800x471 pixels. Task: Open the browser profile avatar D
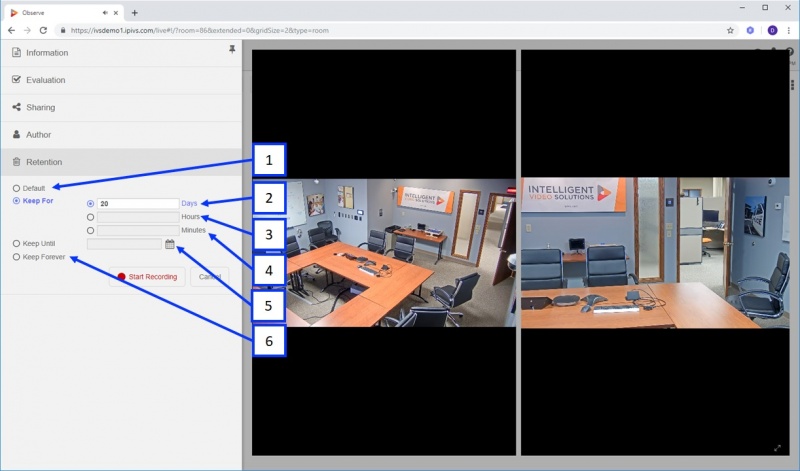point(772,31)
